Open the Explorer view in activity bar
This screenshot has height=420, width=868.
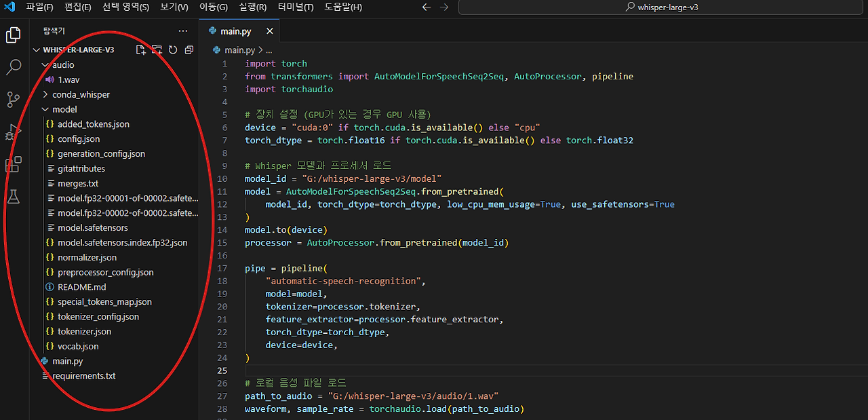pos(13,35)
